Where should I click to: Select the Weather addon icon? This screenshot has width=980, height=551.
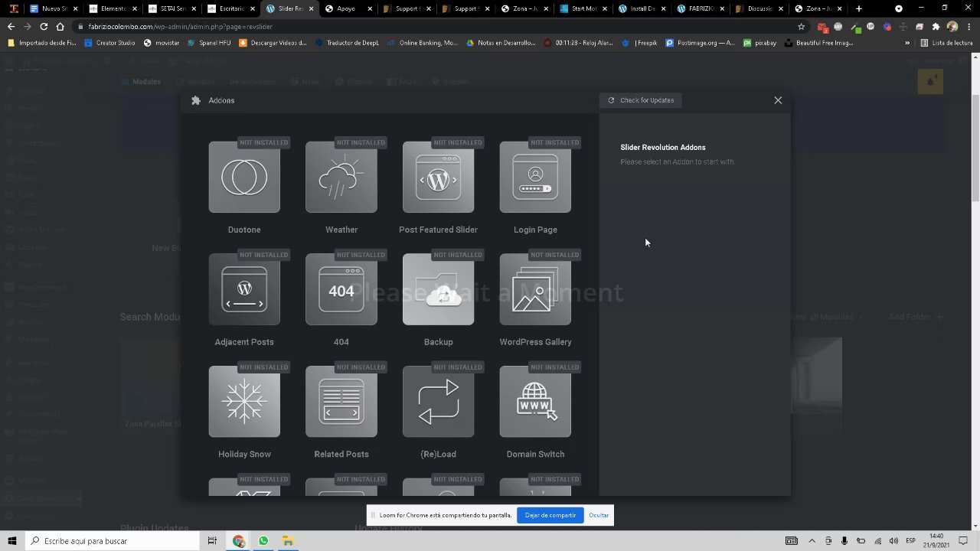[341, 177]
